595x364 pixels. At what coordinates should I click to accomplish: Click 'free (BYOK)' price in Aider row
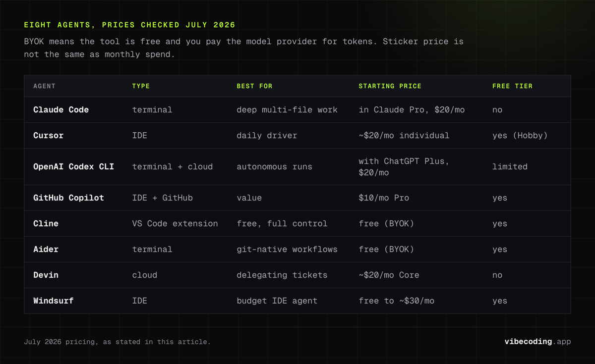click(386, 250)
